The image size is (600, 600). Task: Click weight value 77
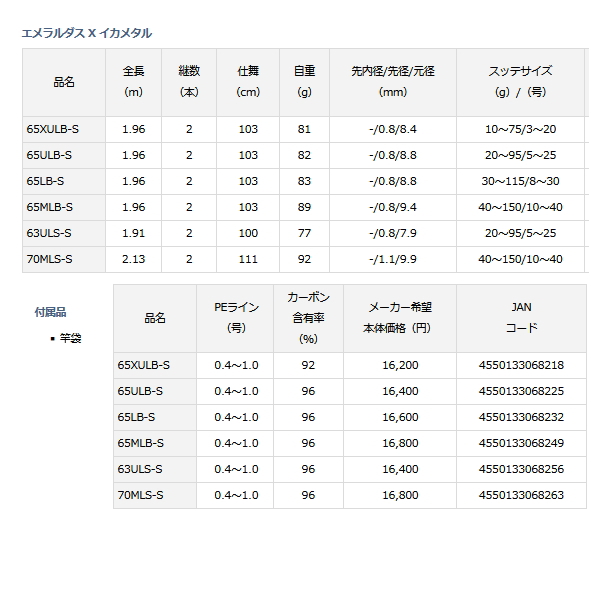[304, 233]
